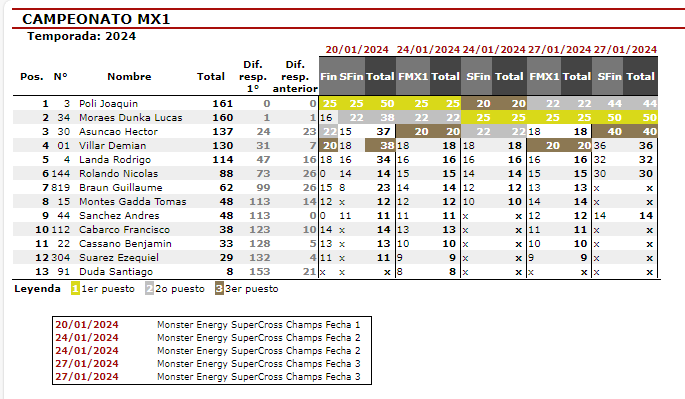Click rider name Poli Joaquin
The height and width of the screenshot is (399, 685).
tap(108, 104)
